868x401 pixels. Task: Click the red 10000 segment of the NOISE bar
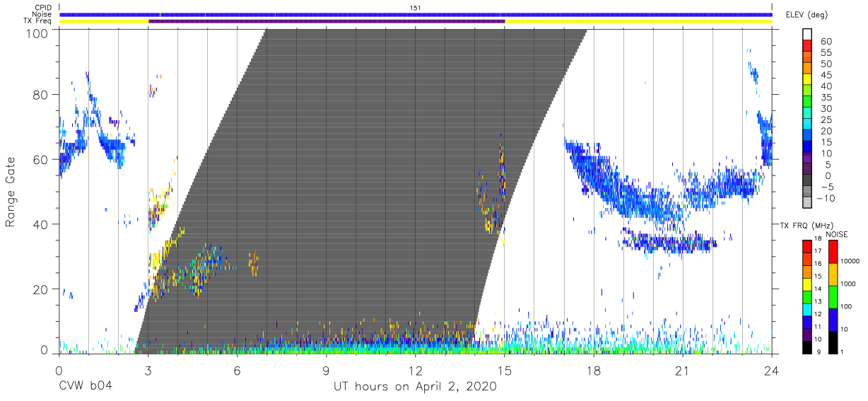click(x=832, y=251)
